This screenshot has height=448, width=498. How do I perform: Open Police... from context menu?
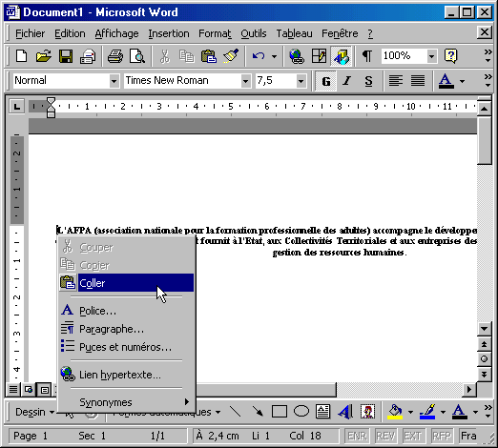[127, 311]
